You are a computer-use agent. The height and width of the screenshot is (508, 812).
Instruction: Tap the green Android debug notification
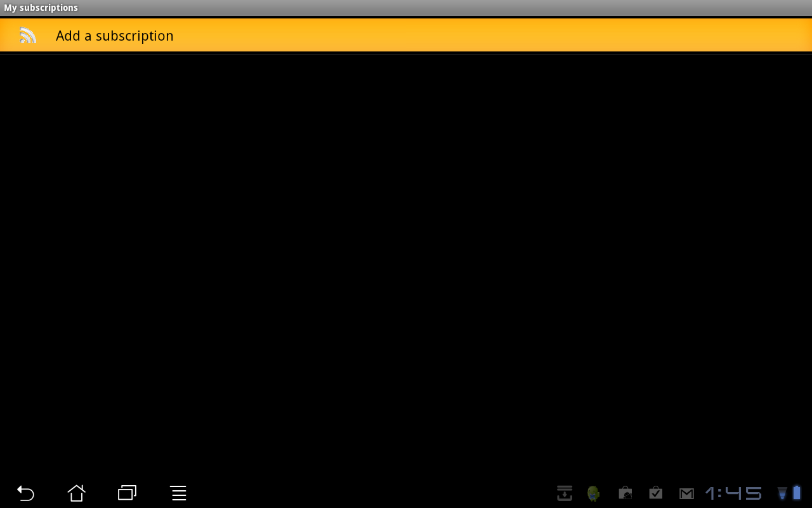tap(594, 493)
